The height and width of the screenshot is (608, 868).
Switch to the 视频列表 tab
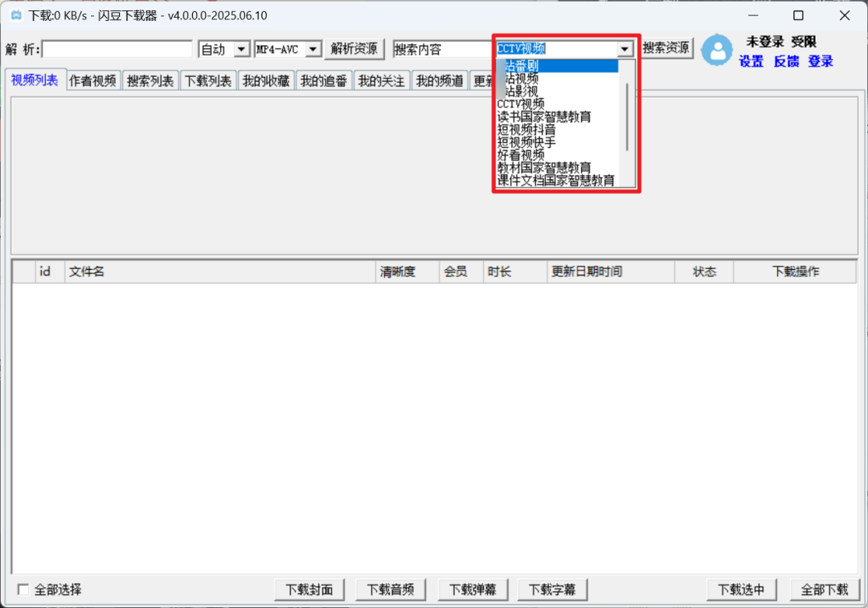pos(35,80)
